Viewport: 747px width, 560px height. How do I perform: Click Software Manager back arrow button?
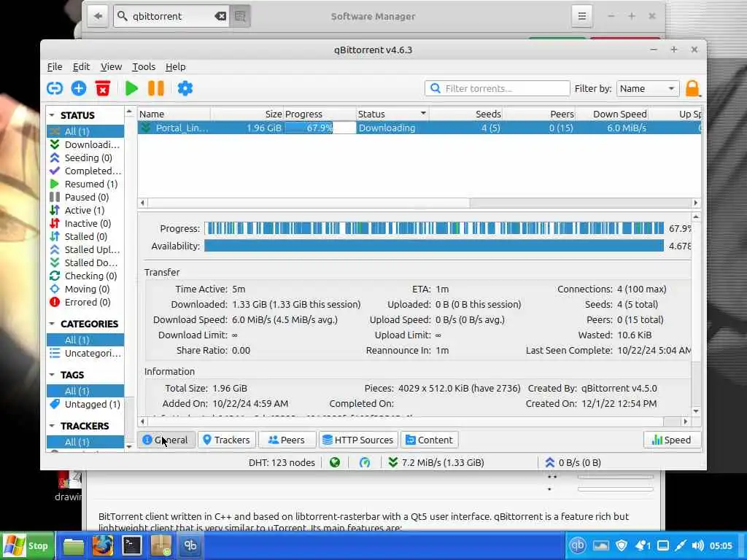(98, 16)
